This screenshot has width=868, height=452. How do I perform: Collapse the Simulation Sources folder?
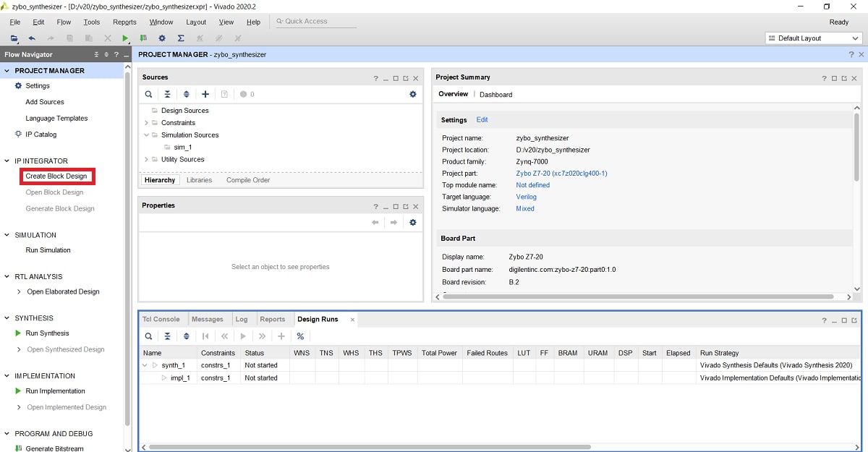point(146,135)
